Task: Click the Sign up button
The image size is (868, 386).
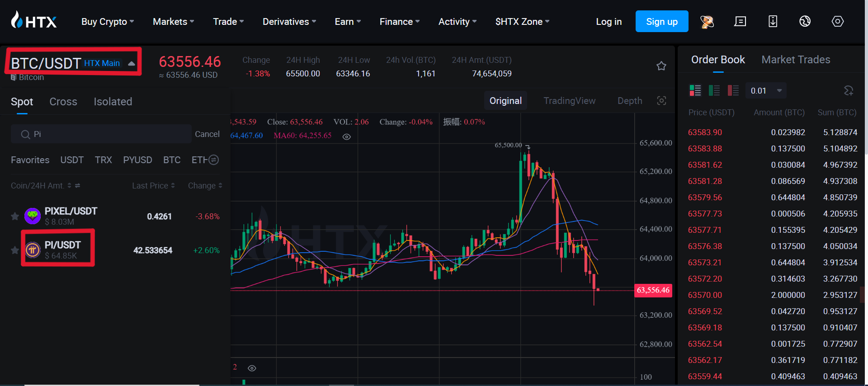Action: pos(662,21)
